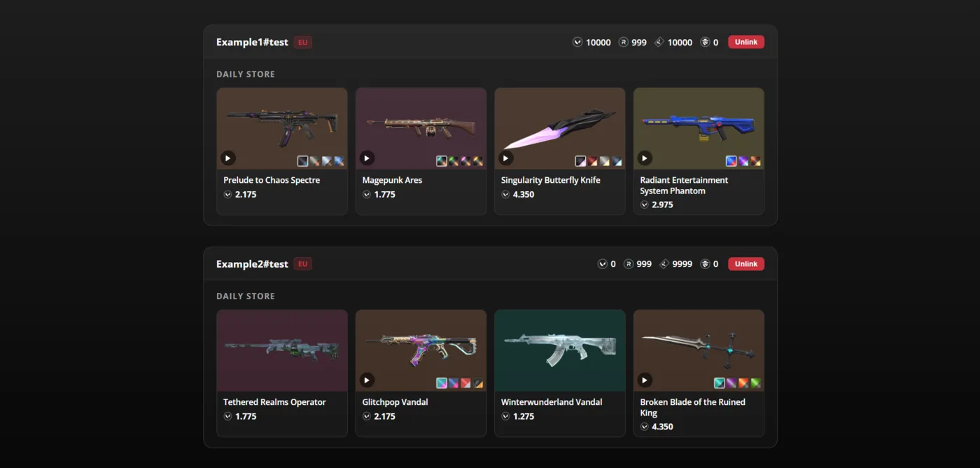The image size is (980, 468).
Task: Select the blue-grey last chroma for Singularity Butterfly Knife
Action: click(617, 161)
